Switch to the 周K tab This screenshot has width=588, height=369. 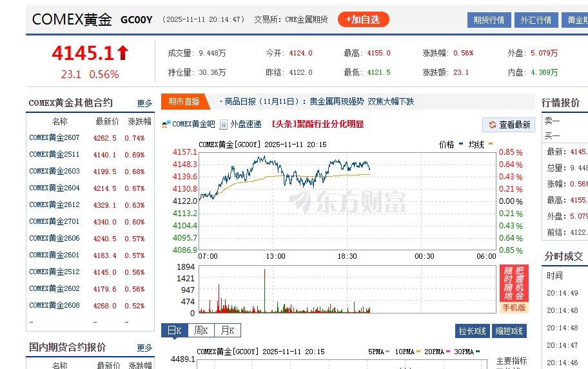tap(201, 330)
